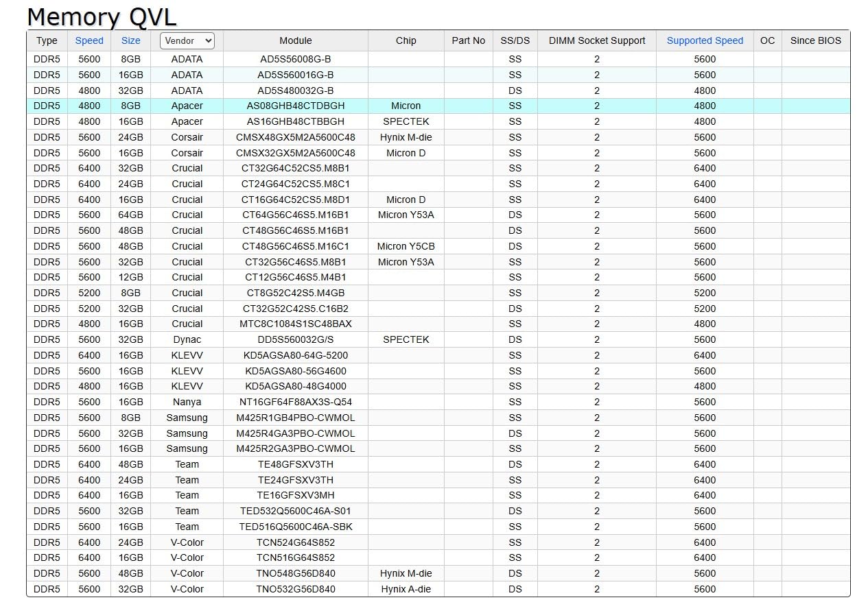This screenshot has height=613, width=868.
Task: Click the Chip column header
Action: coord(406,40)
